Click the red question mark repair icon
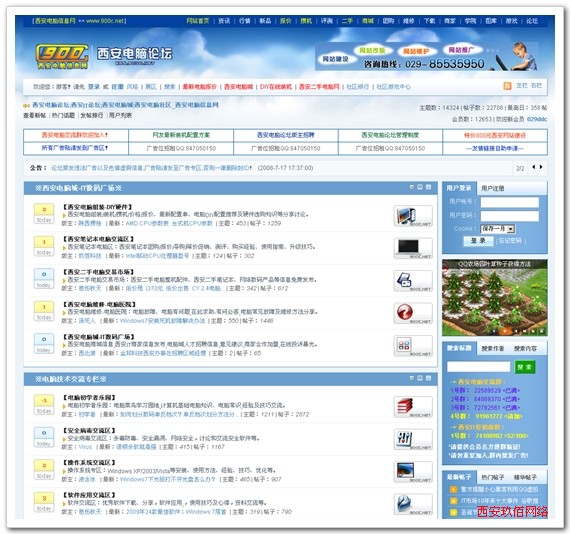Image resolution: width=570 pixels, height=534 pixels. [x=413, y=313]
